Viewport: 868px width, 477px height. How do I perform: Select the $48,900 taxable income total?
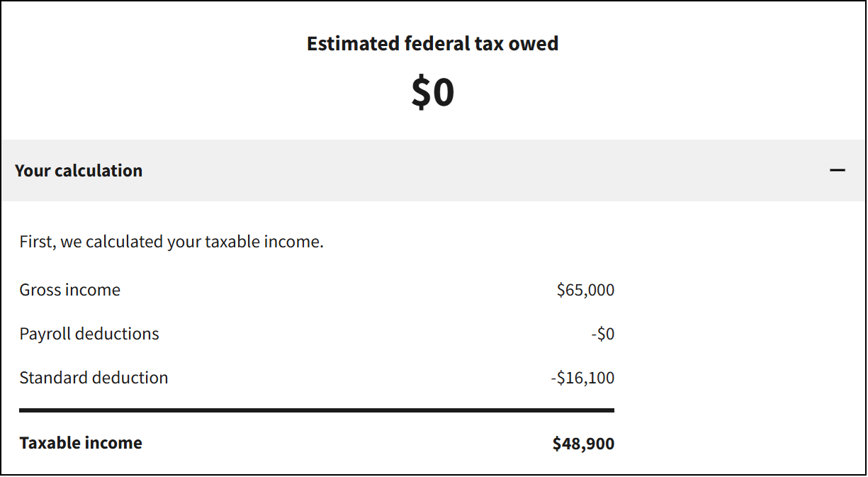(x=584, y=444)
